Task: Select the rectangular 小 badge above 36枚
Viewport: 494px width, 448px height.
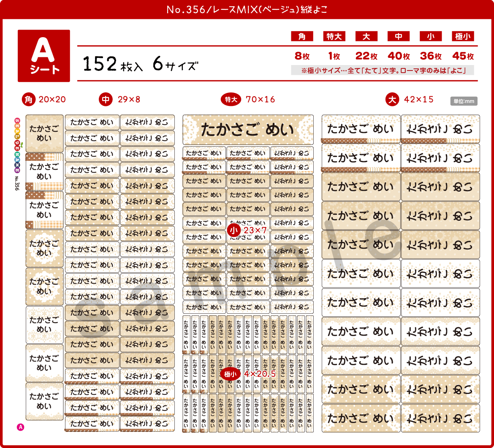Action: pyautogui.click(x=431, y=36)
